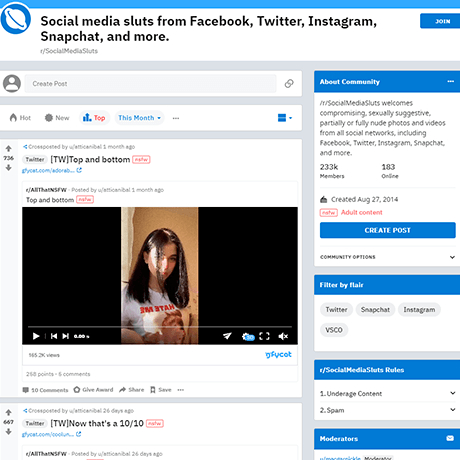460x460 pixels.
Task: Click the gfycat logo below the video
Action: tap(278, 355)
